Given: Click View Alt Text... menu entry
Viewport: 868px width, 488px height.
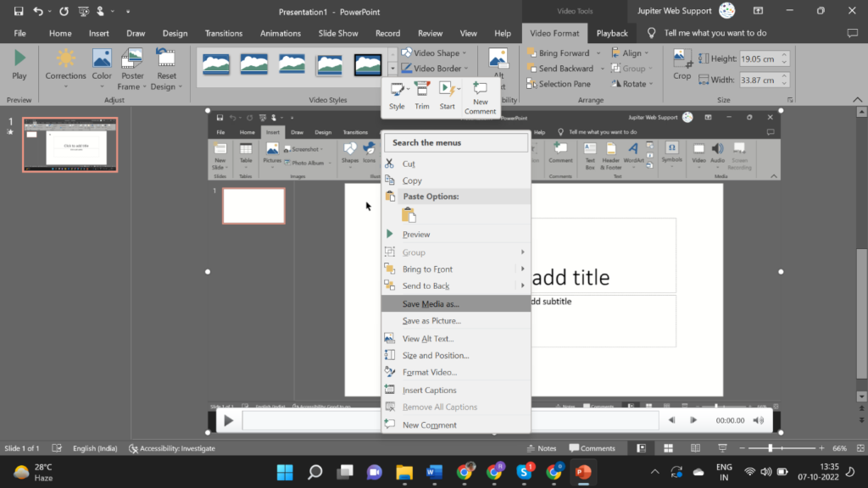Looking at the screenshot, I should pos(456,339).
